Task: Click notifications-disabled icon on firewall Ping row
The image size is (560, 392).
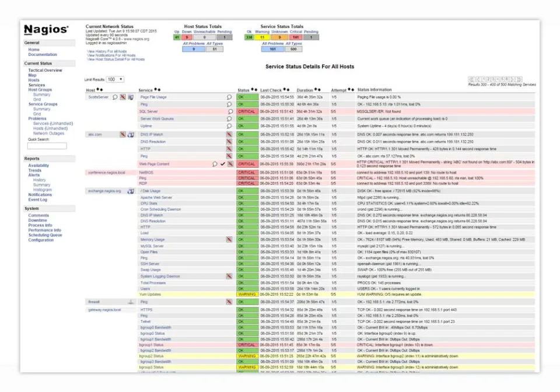Action: [229, 302]
